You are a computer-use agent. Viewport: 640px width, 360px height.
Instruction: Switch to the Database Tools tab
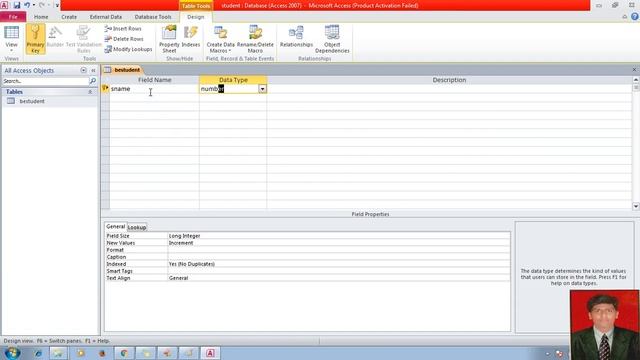click(153, 17)
